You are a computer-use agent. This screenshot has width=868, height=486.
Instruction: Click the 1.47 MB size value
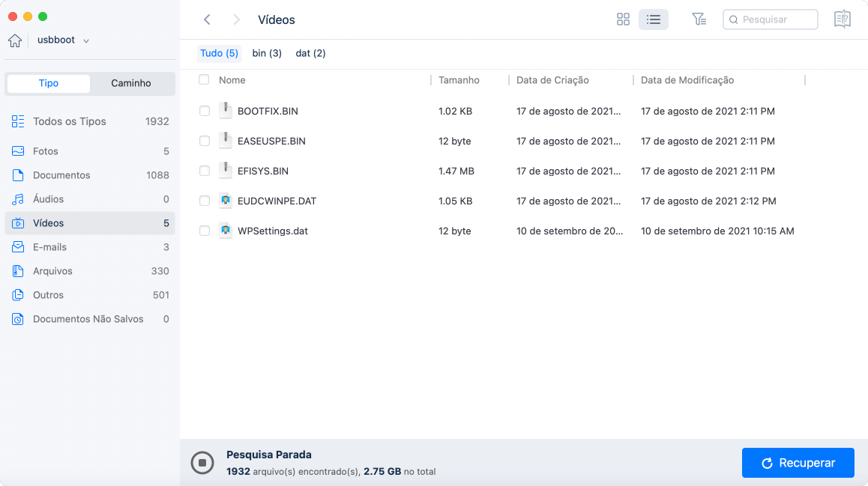click(456, 171)
